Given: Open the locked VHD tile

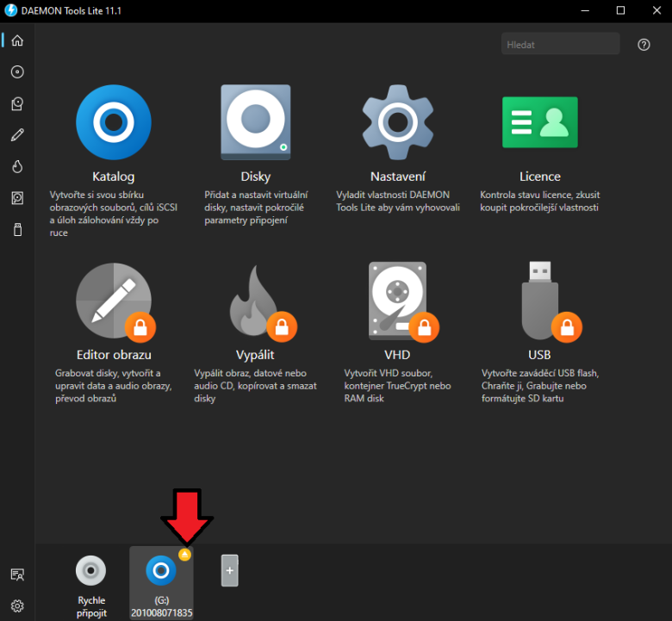Looking at the screenshot, I should [x=397, y=301].
